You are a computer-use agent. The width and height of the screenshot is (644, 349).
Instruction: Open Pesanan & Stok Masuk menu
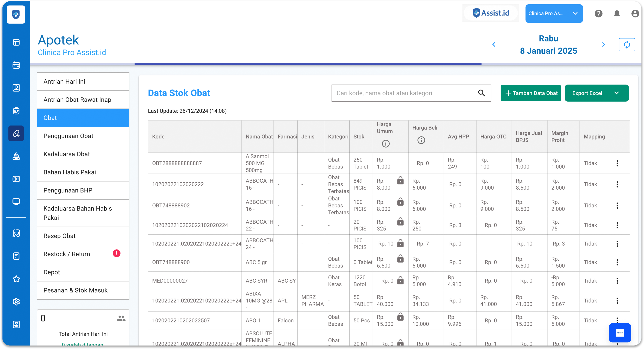click(83, 290)
